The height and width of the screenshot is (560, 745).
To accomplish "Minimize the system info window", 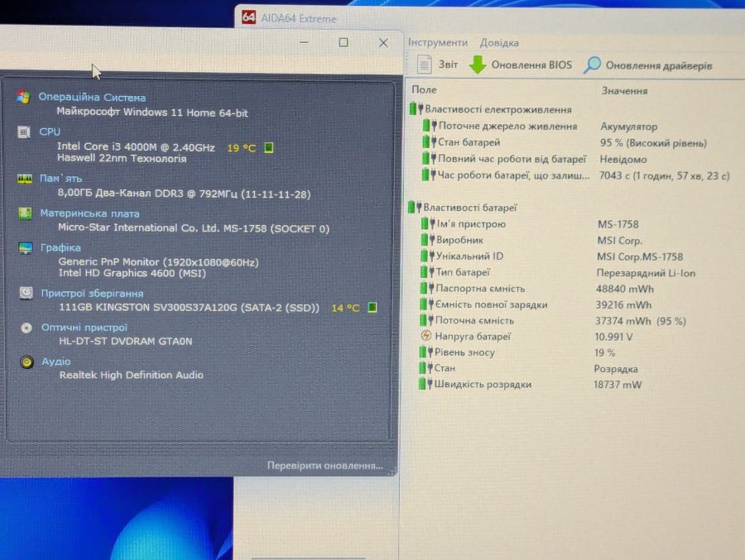I will (x=305, y=43).
